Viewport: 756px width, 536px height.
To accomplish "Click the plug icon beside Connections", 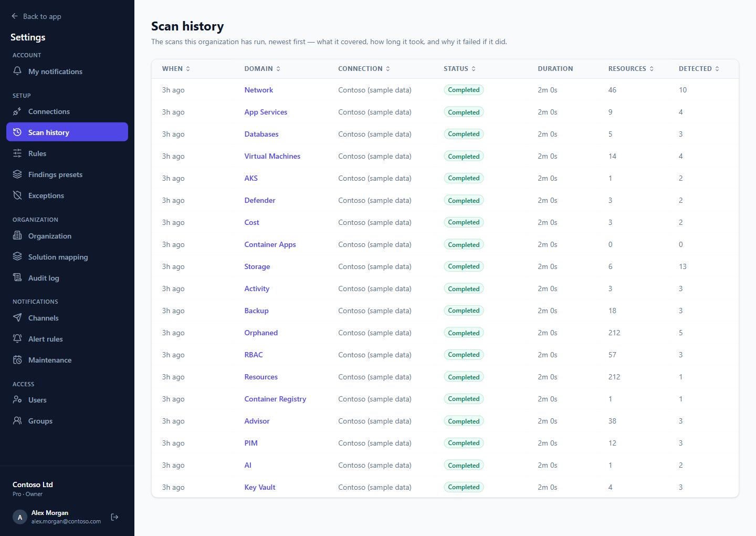I will [17, 111].
